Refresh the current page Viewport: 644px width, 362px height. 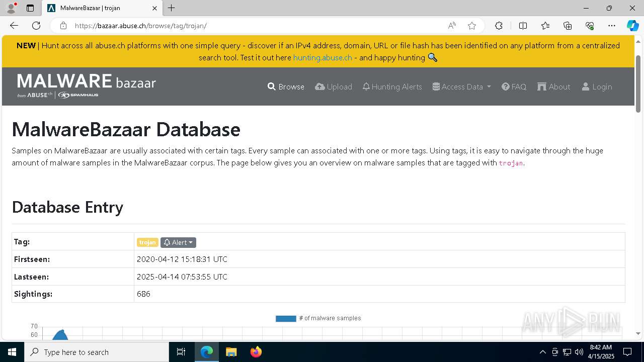(36, 26)
